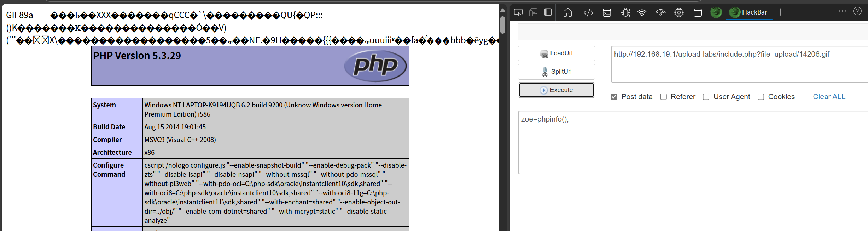
Task: Open the Application panel icon
Action: (x=698, y=13)
